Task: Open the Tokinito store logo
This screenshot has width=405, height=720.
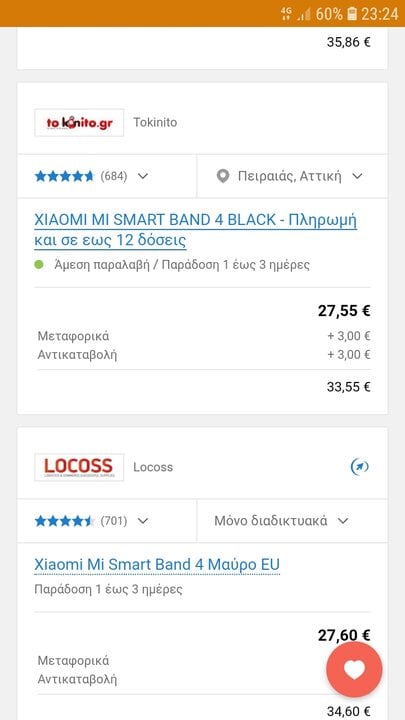Action: click(x=79, y=123)
